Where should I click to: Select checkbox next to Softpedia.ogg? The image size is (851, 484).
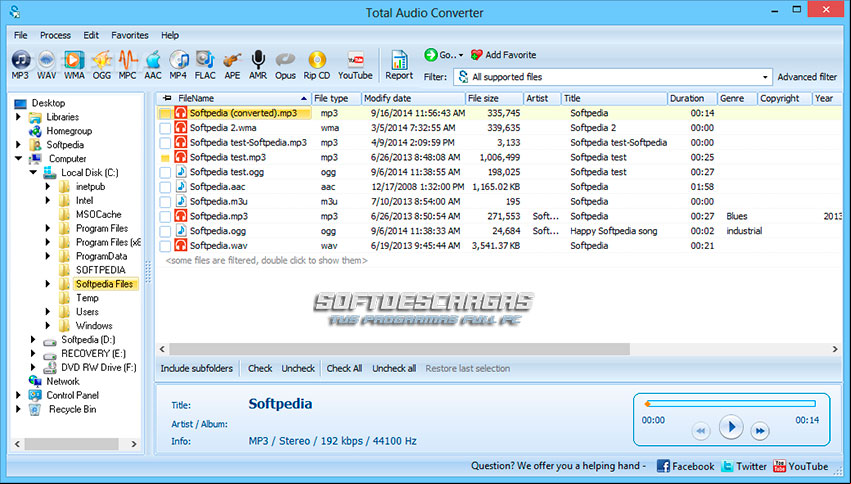[165, 231]
